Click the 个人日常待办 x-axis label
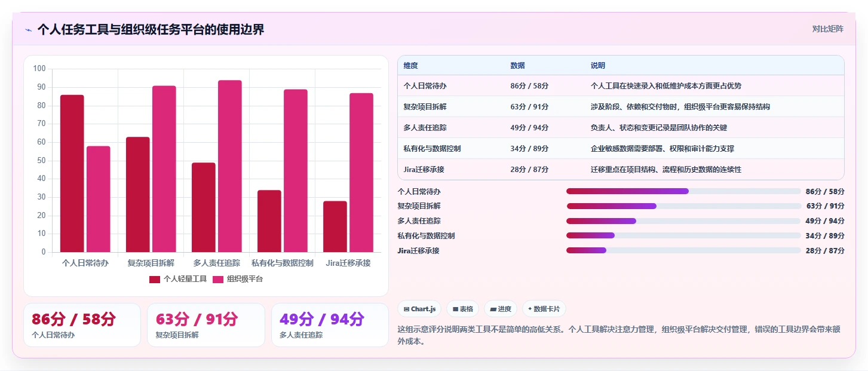The image size is (868, 371). click(85, 263)
